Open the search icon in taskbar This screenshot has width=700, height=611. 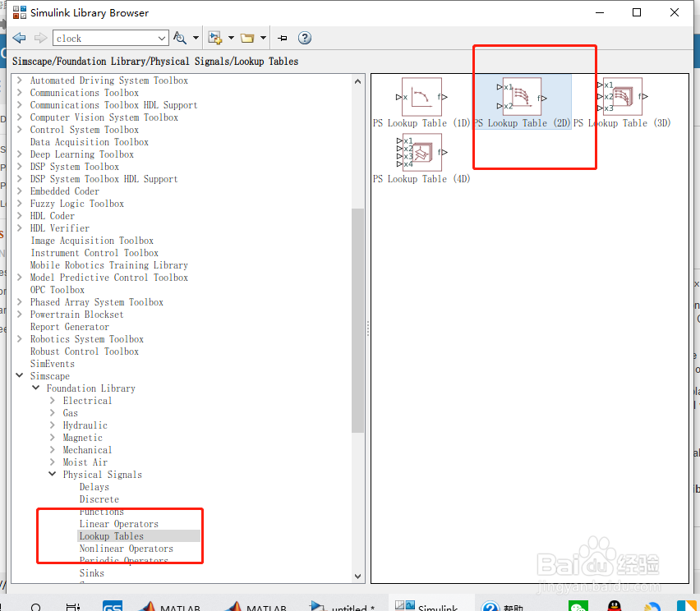click(x=35, y=607)
